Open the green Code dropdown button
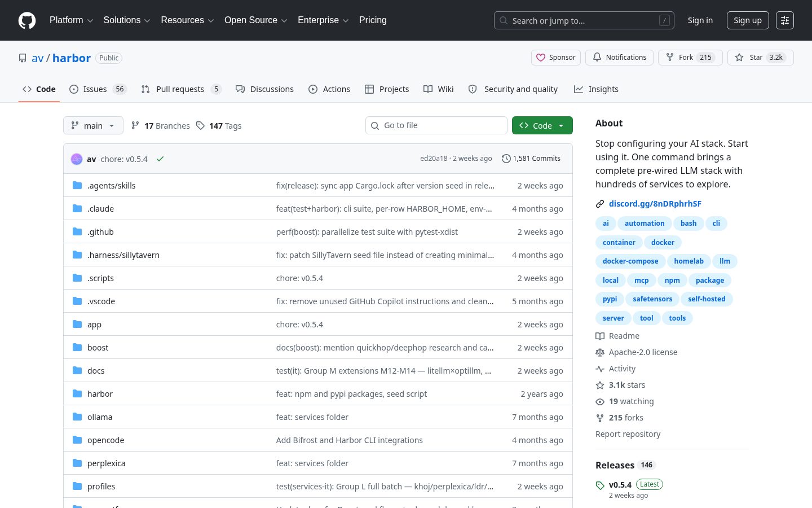 [542, 125]
